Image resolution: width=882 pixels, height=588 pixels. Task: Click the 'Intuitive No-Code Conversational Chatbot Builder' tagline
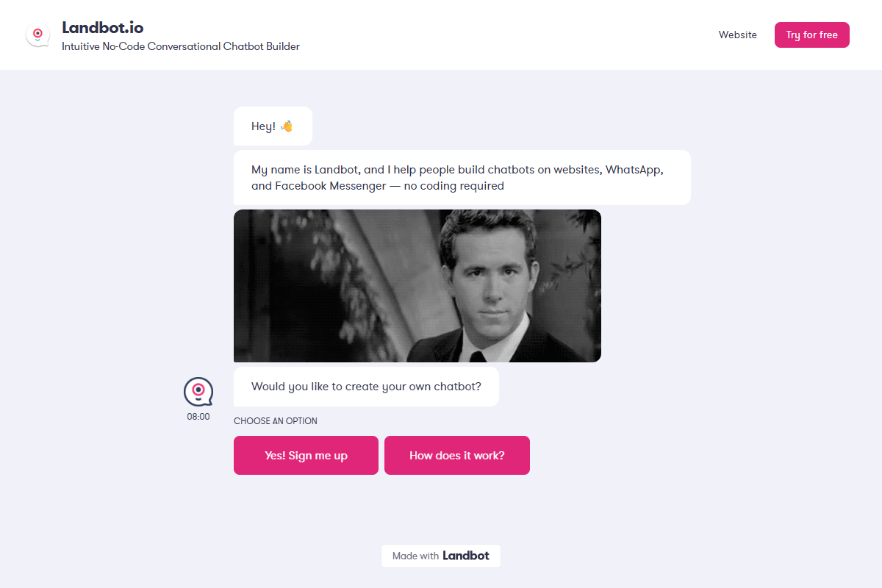(x=179, y=46)
